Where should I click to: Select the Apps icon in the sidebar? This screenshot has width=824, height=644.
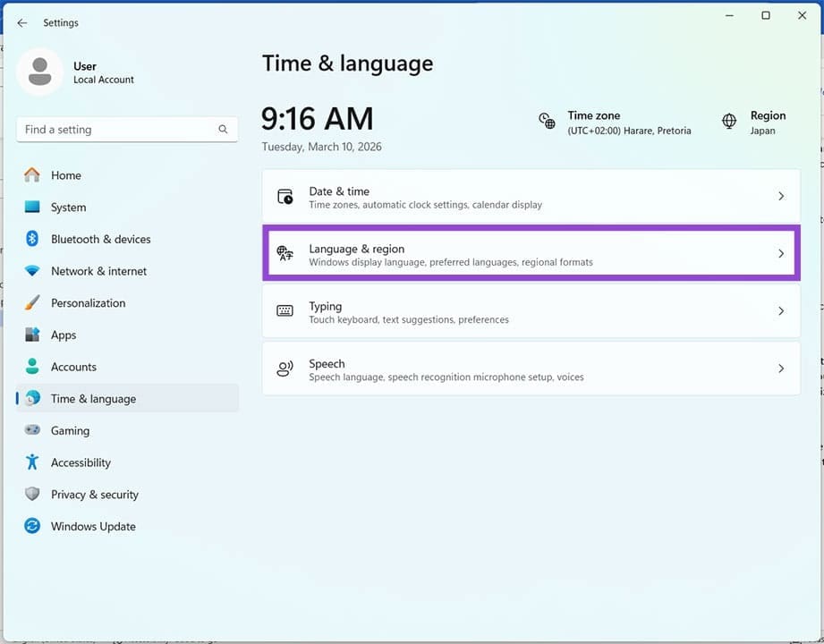click(31, 335)
